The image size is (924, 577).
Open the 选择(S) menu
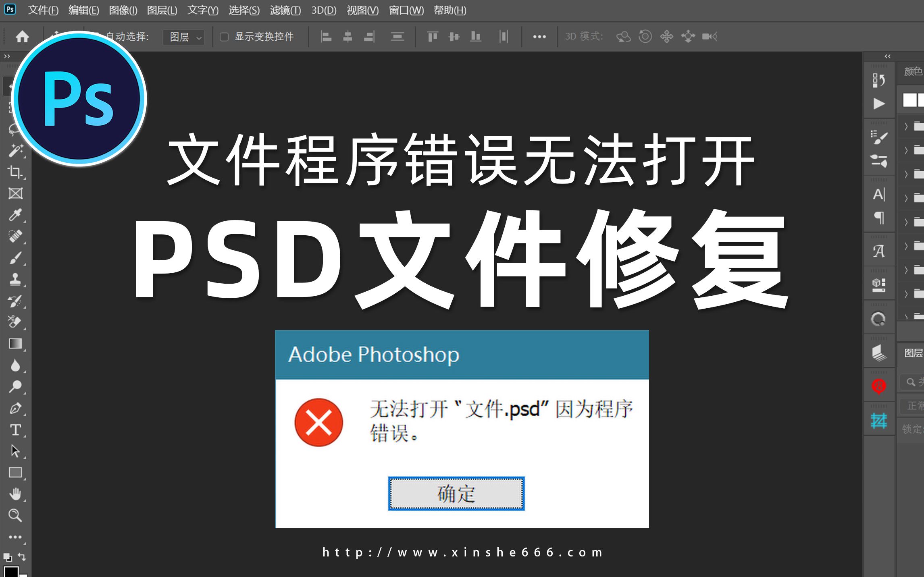(x=244, y=10)
